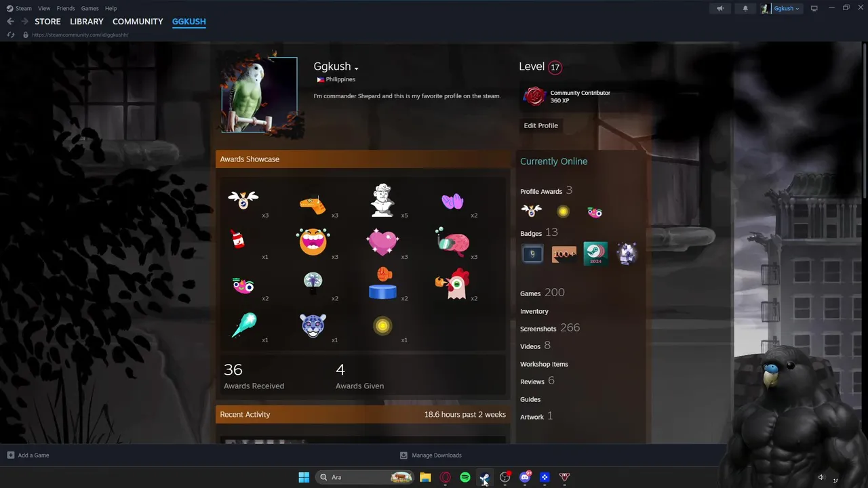This screenshot has height=488, width=868.
Task: Open Big Picture mode monitor icon
Action: (x=814, y=8)
